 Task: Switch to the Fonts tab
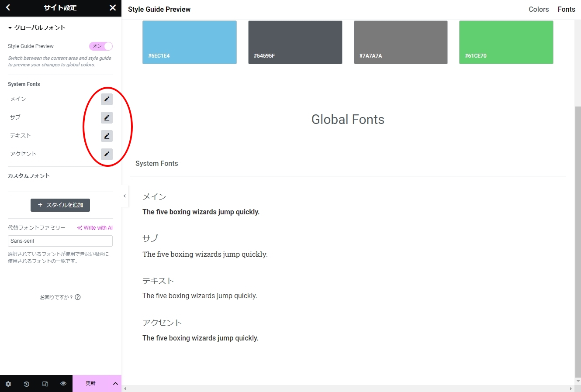(566, 10)
